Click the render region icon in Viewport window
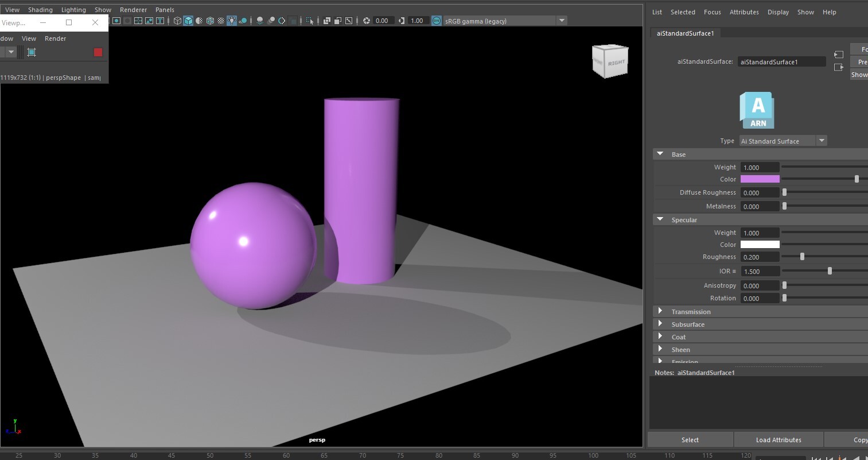The image size is (868, 460). coord(32,52)
